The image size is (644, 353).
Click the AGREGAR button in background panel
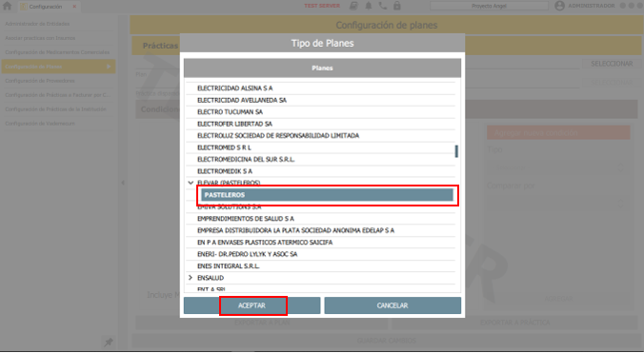[558, 299]
